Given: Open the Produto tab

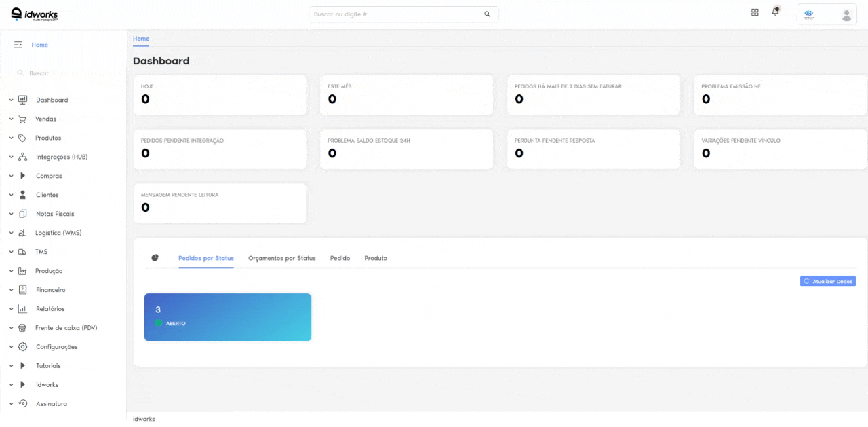Looking at the screenshot, I should 376,258.
